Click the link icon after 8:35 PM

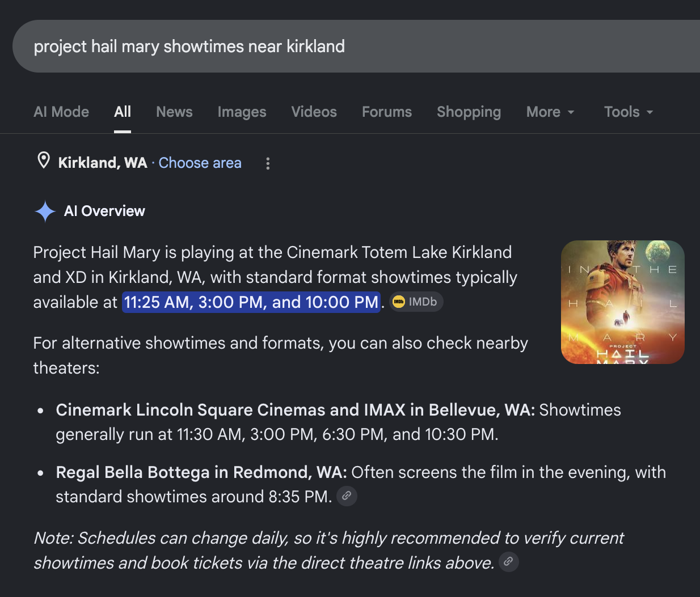click(347, 496)
